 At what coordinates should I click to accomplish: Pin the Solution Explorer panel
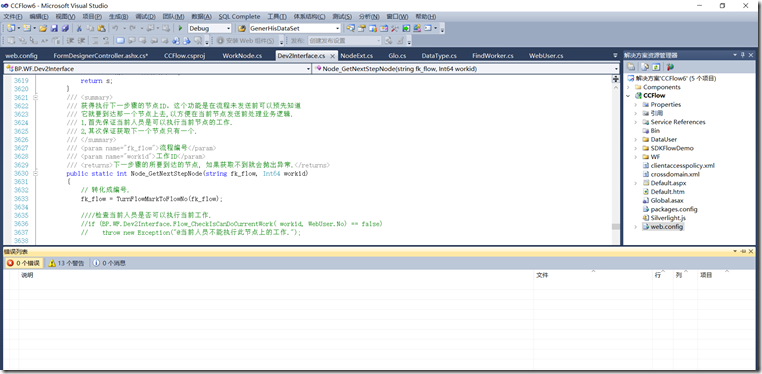point(743,55)
